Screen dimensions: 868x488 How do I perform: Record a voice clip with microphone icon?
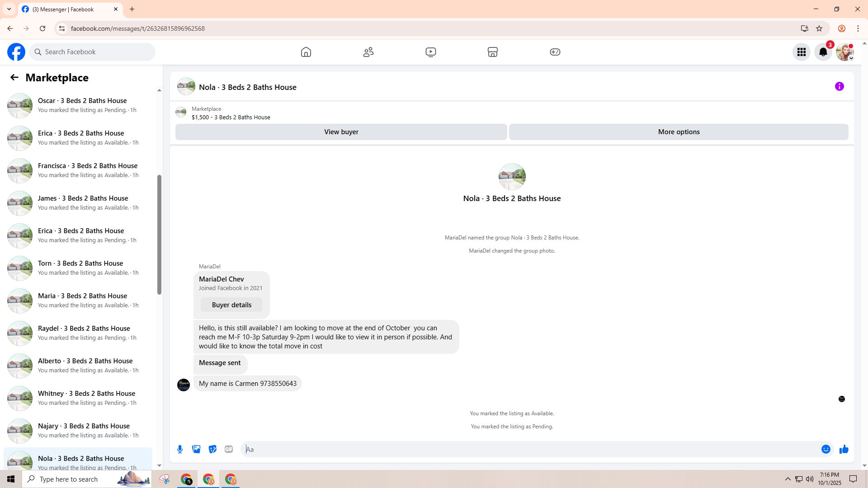point(180,449)
